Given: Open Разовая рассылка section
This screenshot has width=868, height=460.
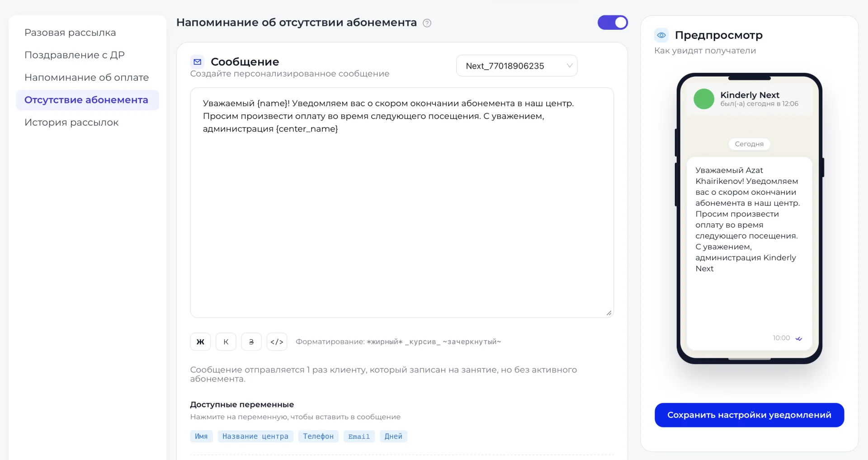Looking at the screenshot, I should coord(70,33).
